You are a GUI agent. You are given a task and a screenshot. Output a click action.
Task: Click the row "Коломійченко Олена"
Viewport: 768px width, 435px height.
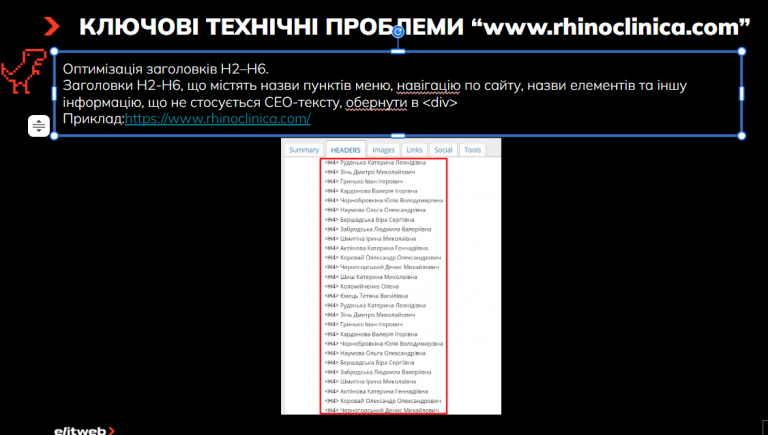click(362, 287)
